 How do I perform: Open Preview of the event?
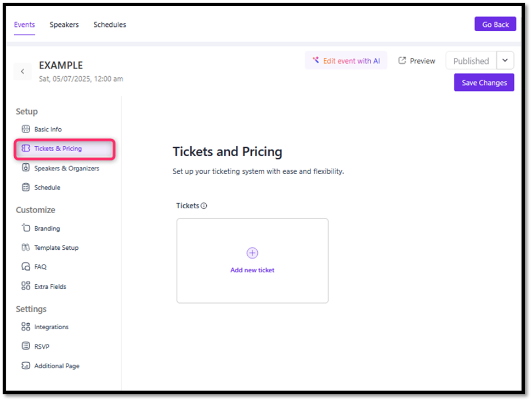417,61
